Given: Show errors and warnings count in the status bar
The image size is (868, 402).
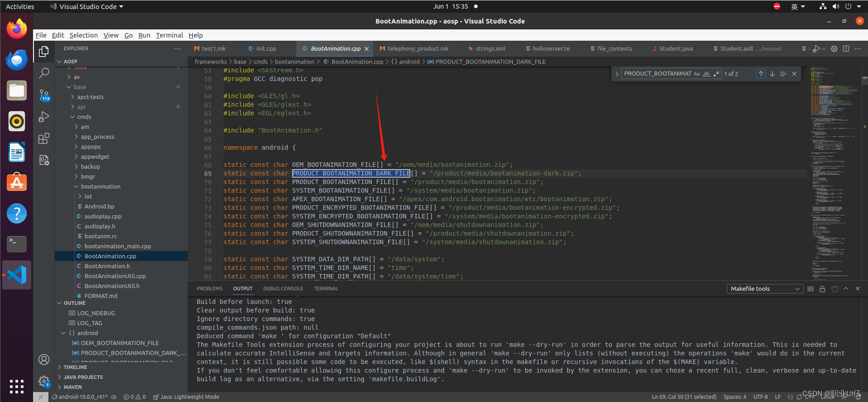Looking at the screenshot, I should point(134,397).
